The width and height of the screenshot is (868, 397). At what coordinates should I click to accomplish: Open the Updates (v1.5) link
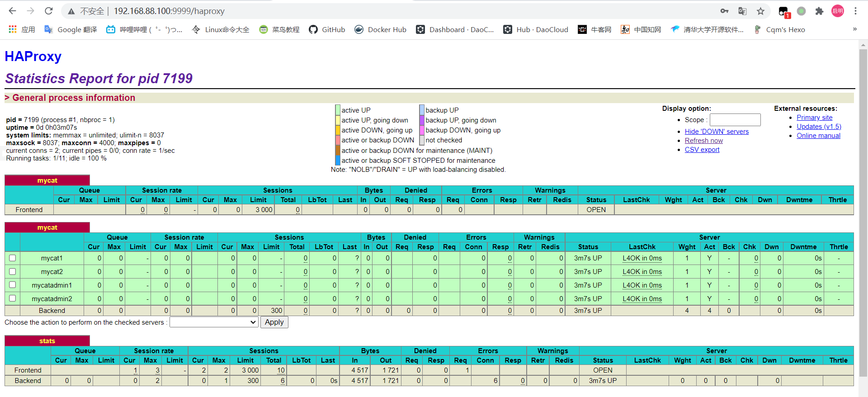point(819,127)
